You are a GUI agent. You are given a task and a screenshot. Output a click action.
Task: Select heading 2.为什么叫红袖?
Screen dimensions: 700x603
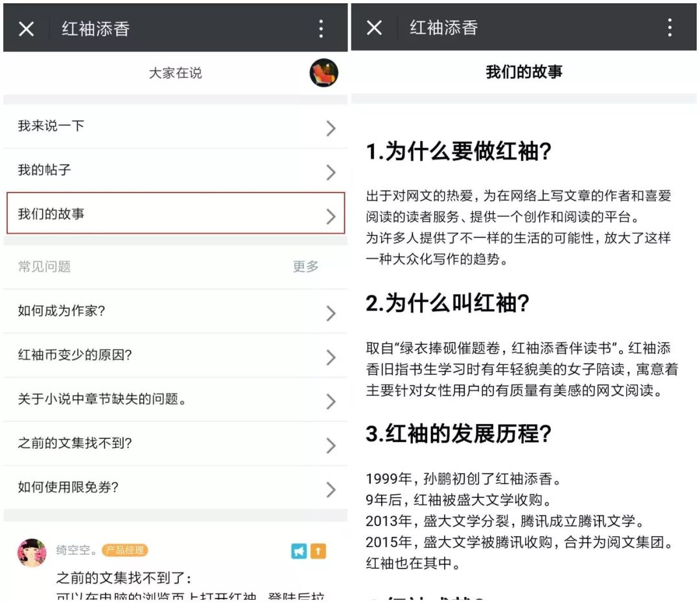(447, 303)
